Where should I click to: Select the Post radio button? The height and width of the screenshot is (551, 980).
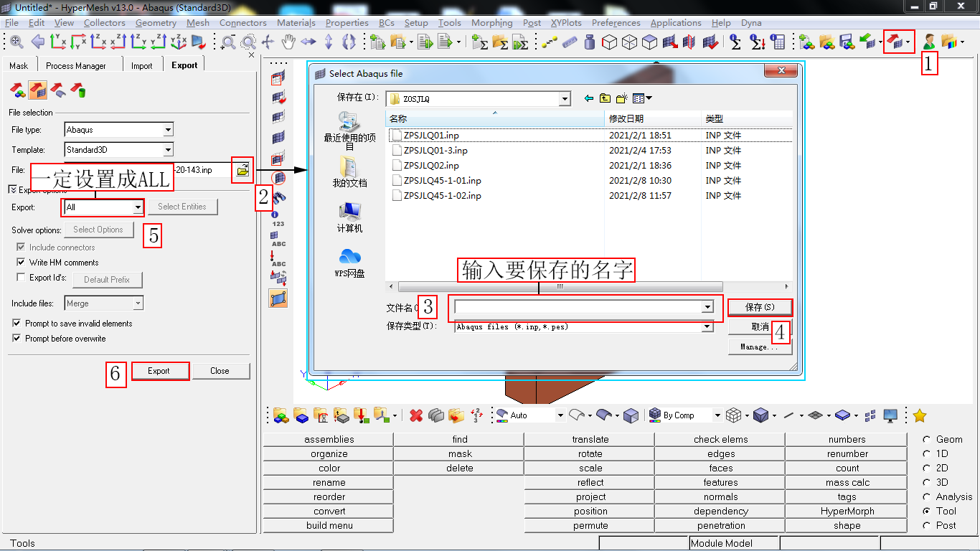pos(926,525)
